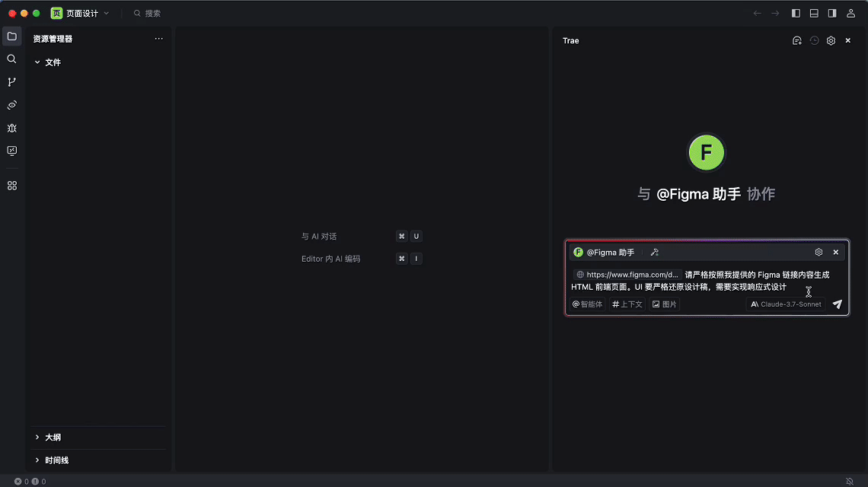Open the Extensions grid icon

tap(12, 186)
